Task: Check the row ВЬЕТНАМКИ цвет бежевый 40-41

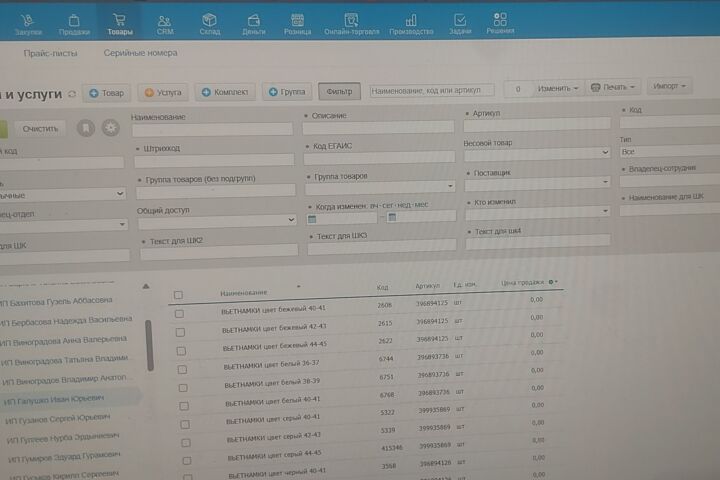Action: click(x=179, y=314)
